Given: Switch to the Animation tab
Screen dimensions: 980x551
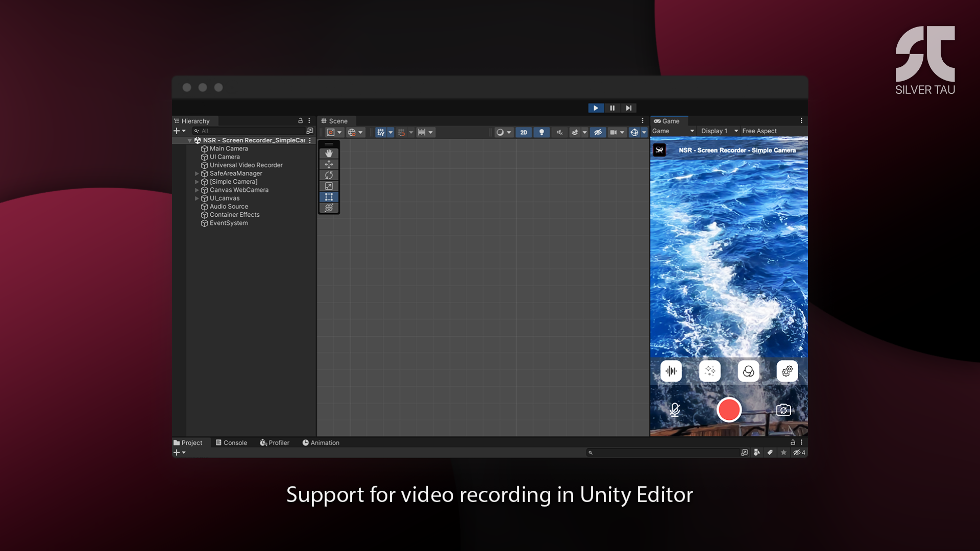Looking at the screenshot, I should coord(321,443).
